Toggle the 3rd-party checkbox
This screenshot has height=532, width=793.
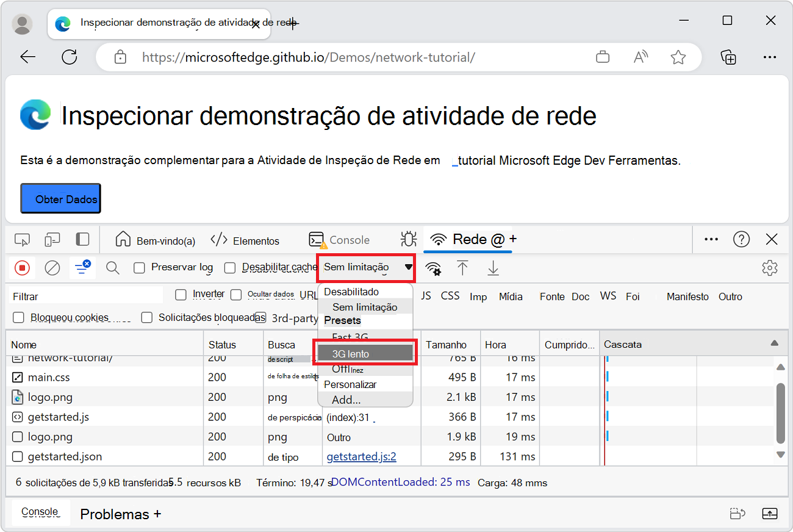pyautogui.click(x=260, y=317)
